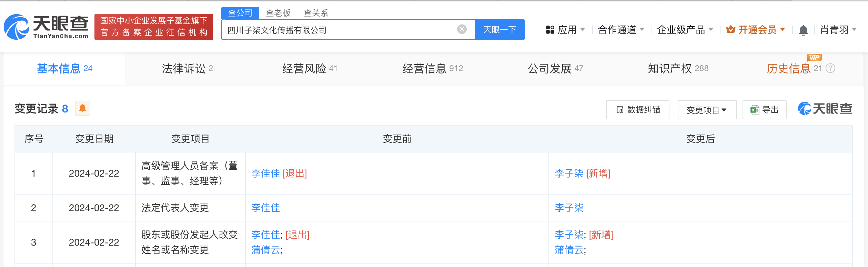Click the TianYanCha logo icon
This screenshot has width=868, height=267.
[x=17, y=27]
